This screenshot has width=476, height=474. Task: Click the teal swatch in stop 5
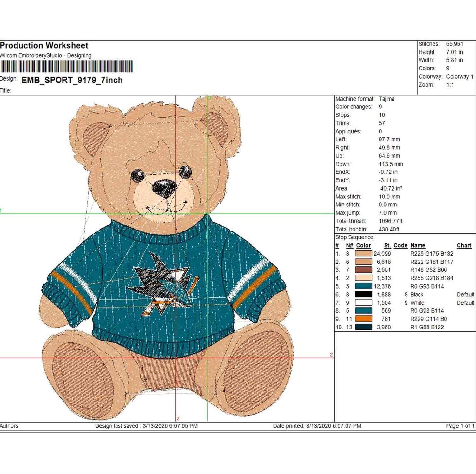[363, 286]
